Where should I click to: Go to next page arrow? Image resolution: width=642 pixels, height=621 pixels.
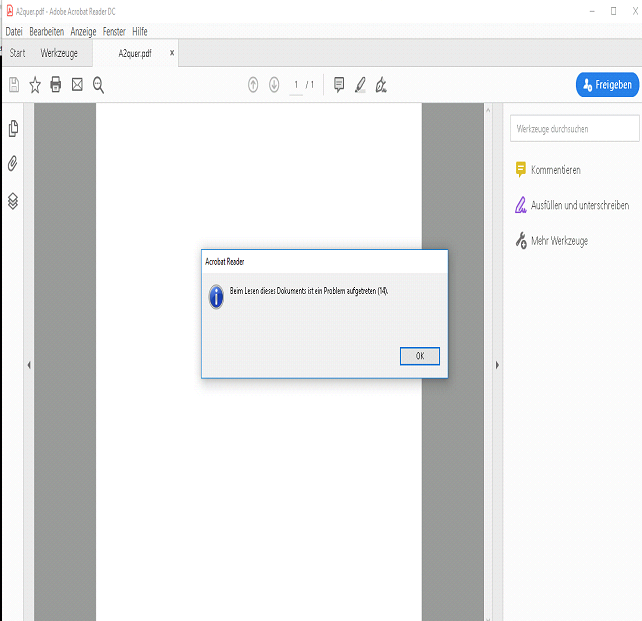274,85
